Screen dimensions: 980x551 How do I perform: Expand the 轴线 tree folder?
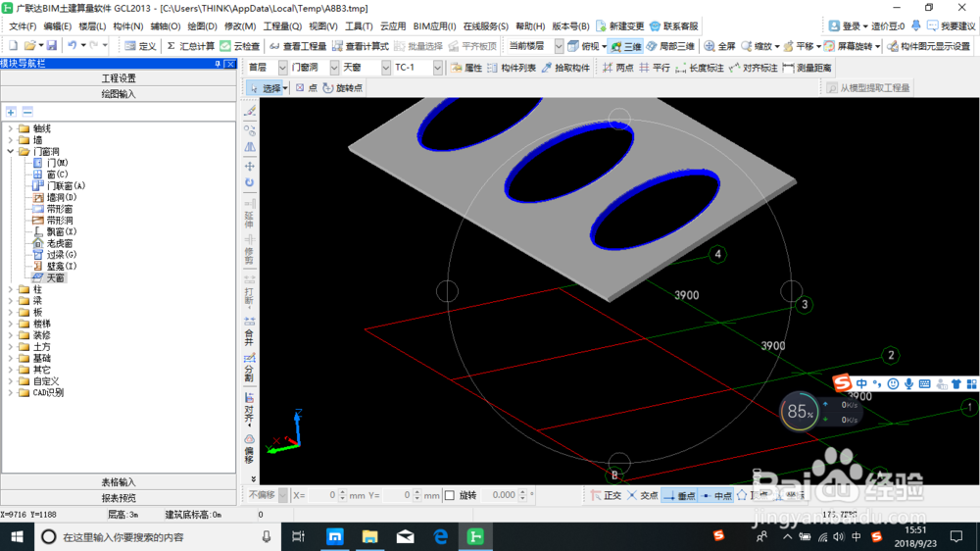tap(10, 128)
